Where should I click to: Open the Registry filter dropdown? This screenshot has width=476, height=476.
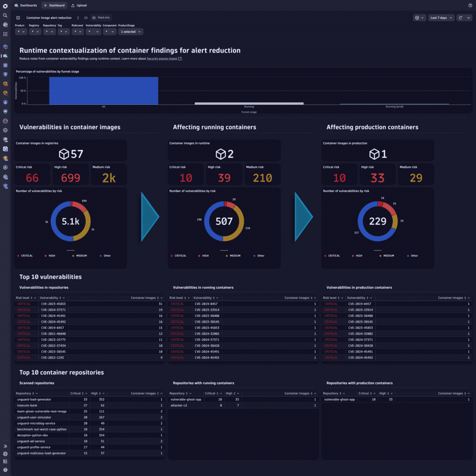(x=35, y=31)
